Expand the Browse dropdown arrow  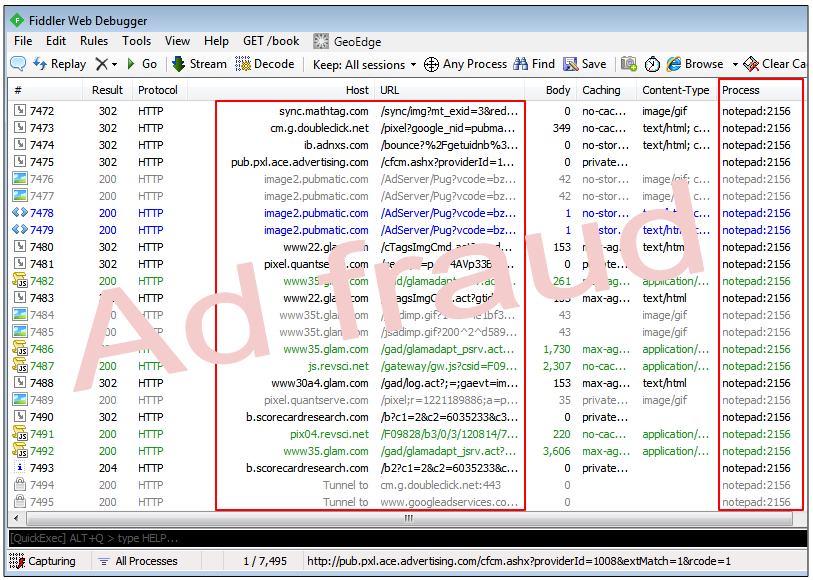pyautogui.click(x=735, y=64)
